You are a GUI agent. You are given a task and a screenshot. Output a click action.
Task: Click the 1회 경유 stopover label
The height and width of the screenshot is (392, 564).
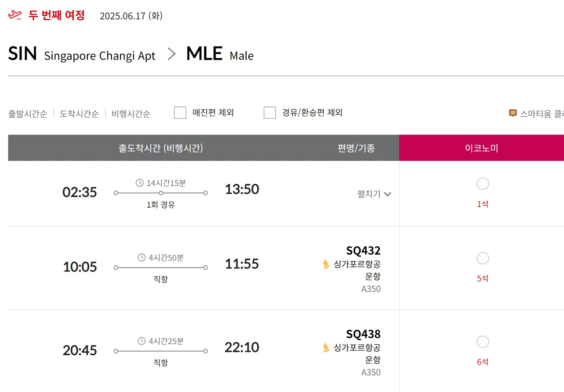coord(161,205)
